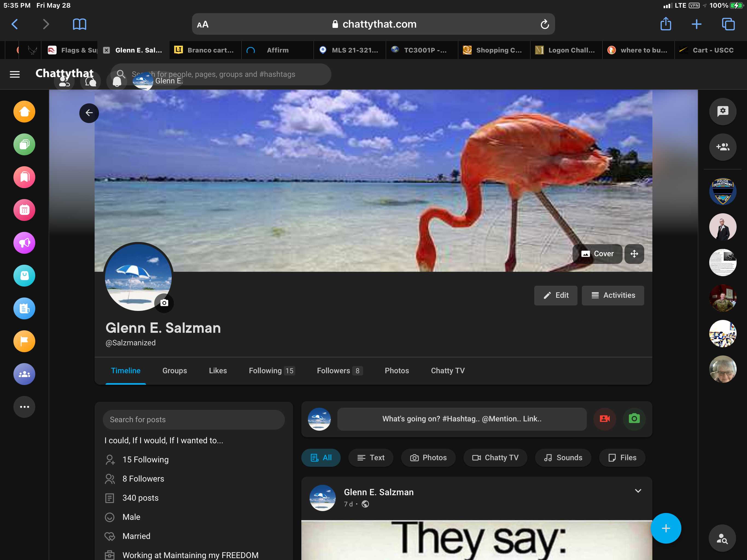Tap the Safari forward arrow

[x=46, y=24]
